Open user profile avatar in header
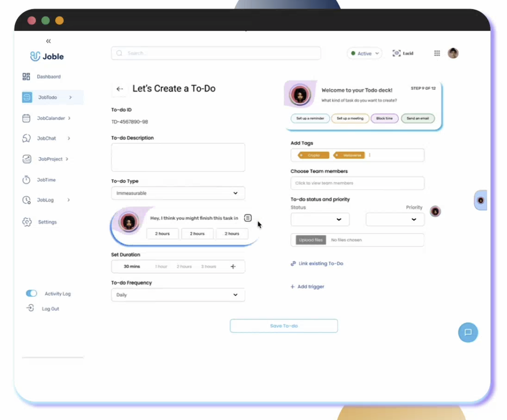The image size is (507, 420). click(453, 53)
